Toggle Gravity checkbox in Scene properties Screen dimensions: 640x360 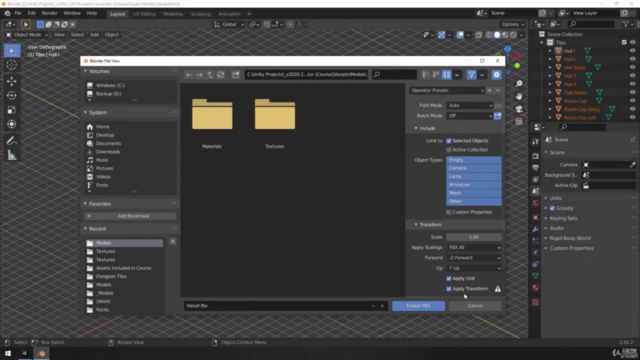pos(552,208)
